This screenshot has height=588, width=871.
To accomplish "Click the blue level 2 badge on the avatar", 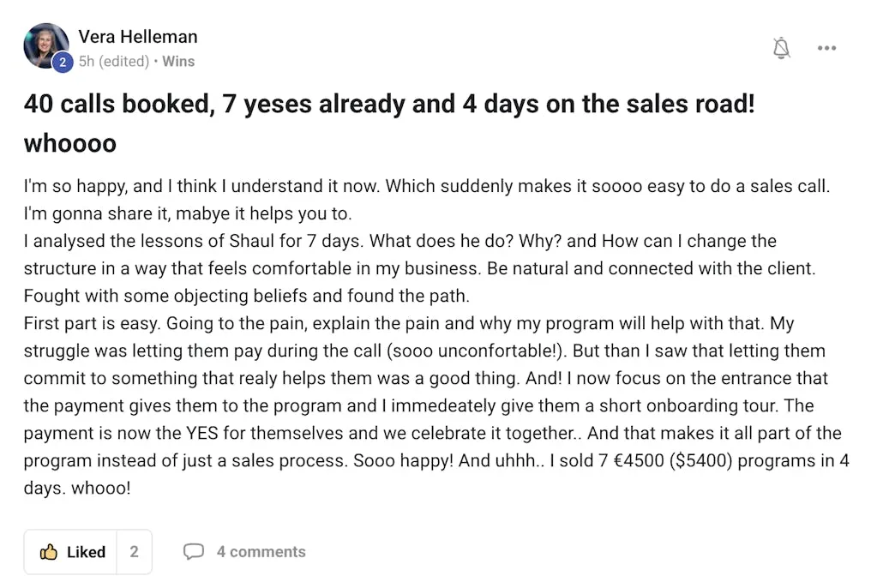I will (x=61, y=62).
